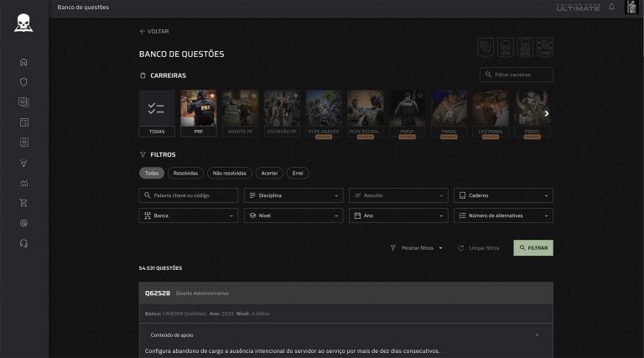Select the Resolvidas filter chip

coord(184,173)
